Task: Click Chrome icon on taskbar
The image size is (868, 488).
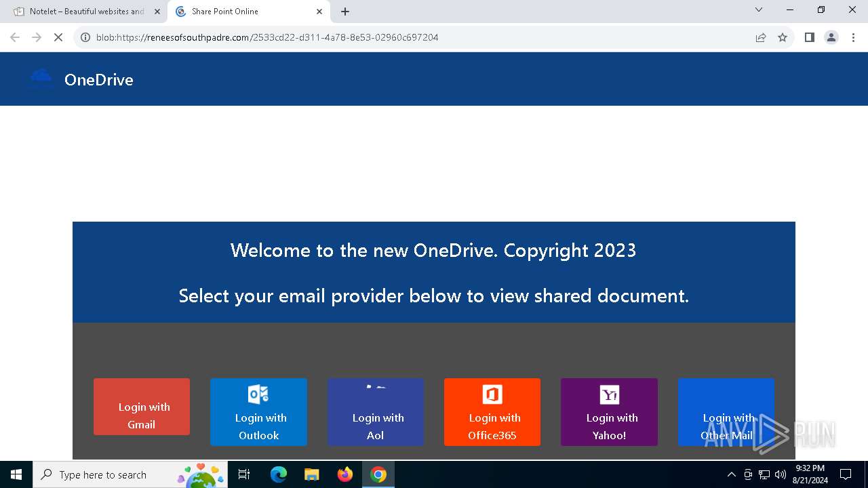Action: 378,474
